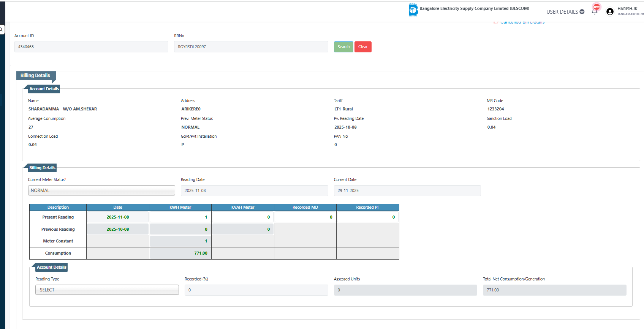Open the Reading Type select dropdown

(x=107, y=290)
